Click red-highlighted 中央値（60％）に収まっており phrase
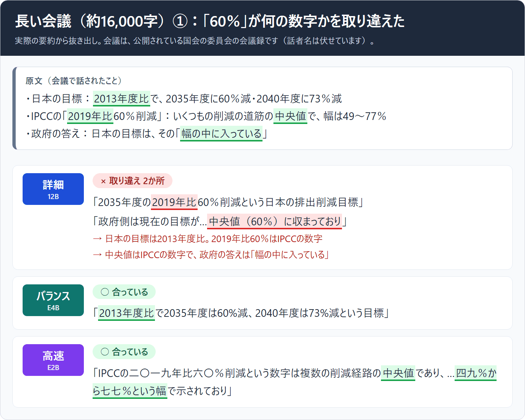 (275, 221)
